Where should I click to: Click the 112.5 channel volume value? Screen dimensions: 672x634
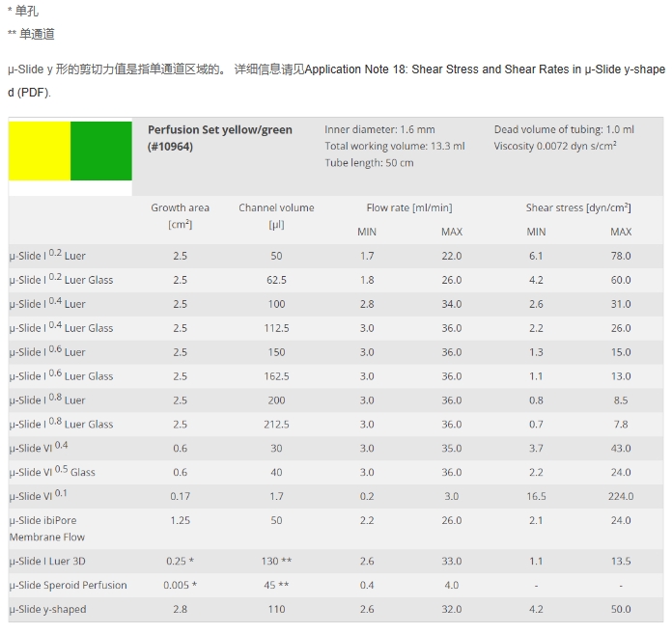pos(276,328)
